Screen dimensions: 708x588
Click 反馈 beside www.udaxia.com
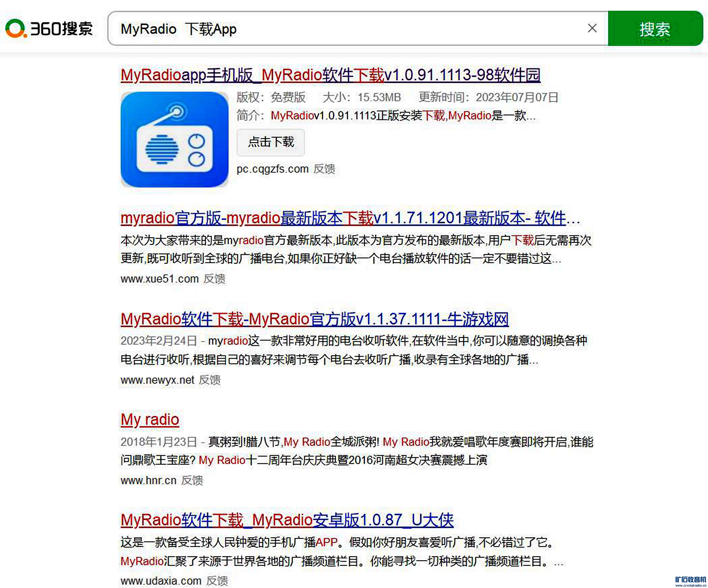click(217, 581)
